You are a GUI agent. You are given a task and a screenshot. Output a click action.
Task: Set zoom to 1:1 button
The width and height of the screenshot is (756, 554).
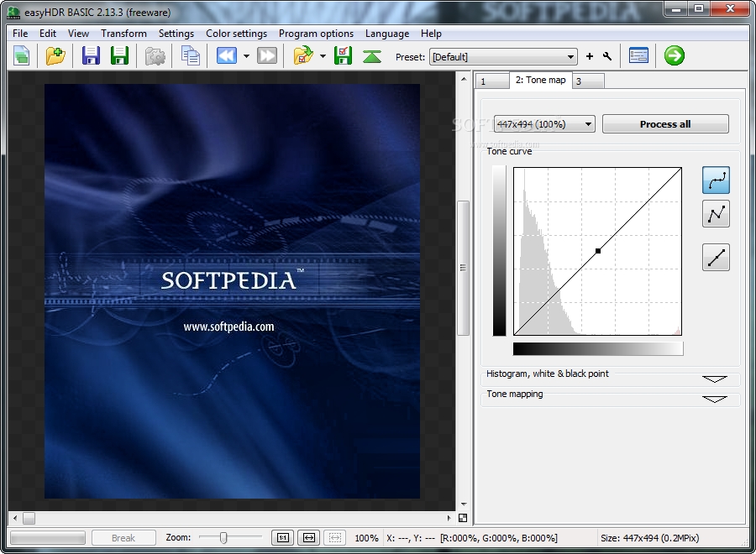[283, 537]
